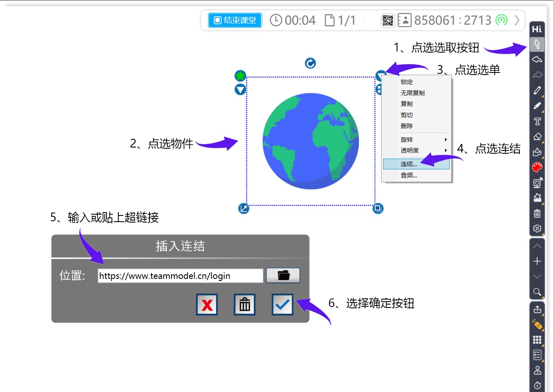Select the pointer selection tool

537,44
